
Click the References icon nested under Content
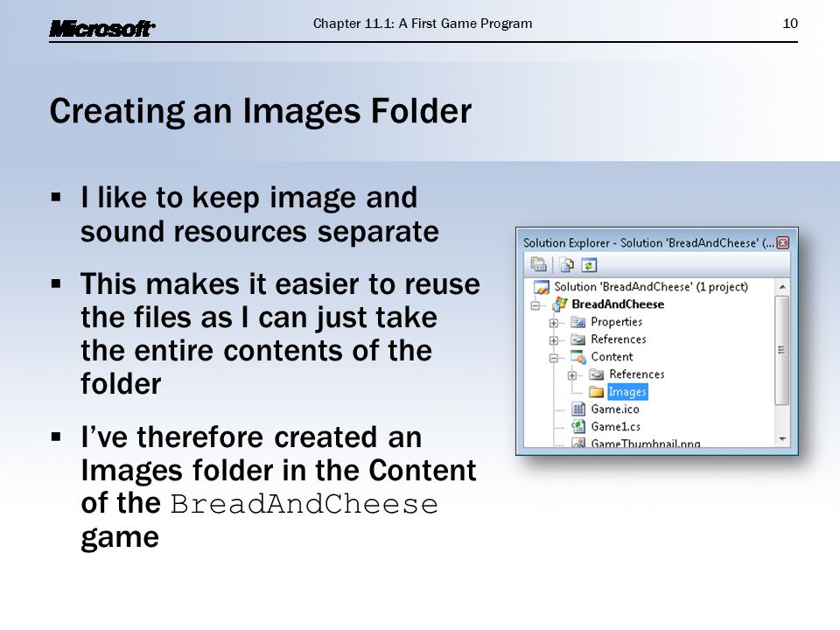[596, 374]
